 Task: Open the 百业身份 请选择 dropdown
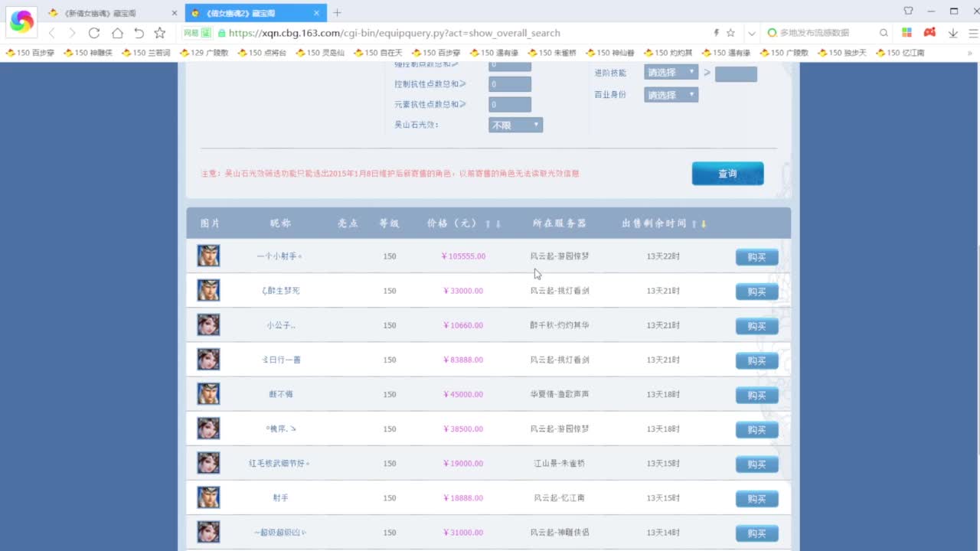670,95
